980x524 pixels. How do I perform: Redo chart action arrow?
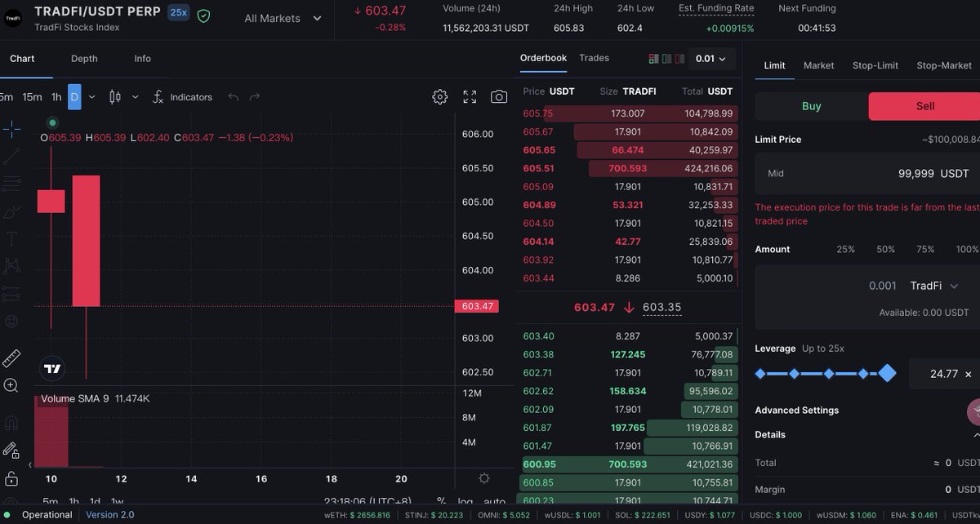[x=255, y=96]
